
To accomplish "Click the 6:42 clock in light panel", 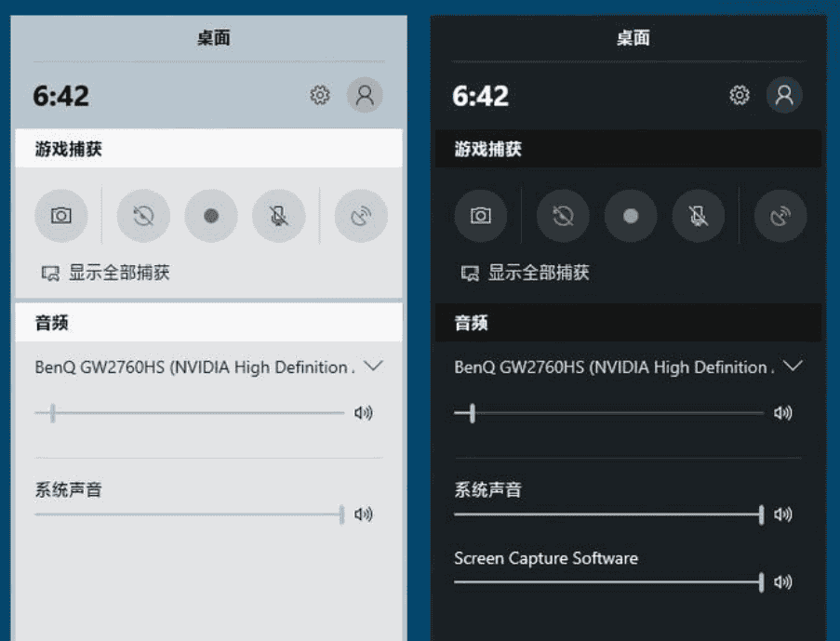I will (x=61, y=96).
